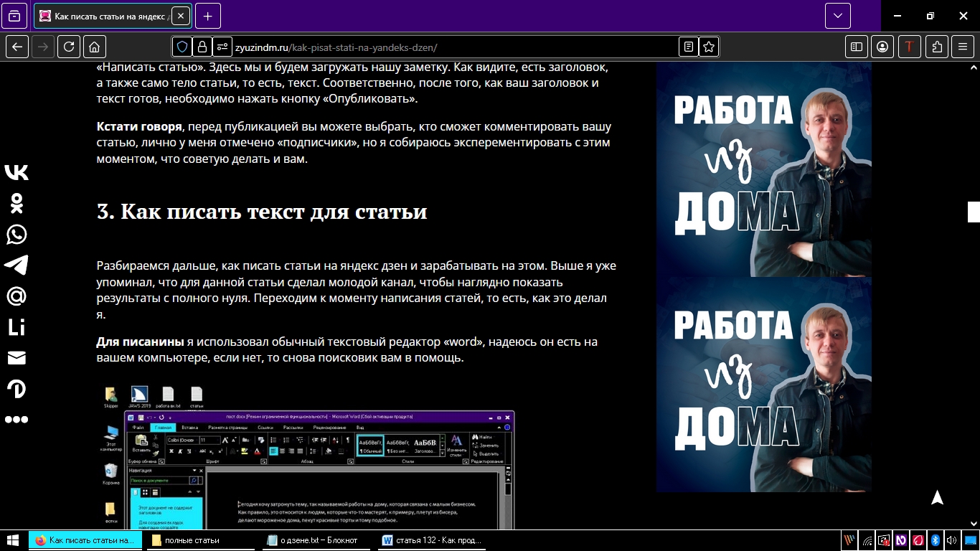
Task: Share article to LiveInternet Li icon
Action: pos(16,327)
